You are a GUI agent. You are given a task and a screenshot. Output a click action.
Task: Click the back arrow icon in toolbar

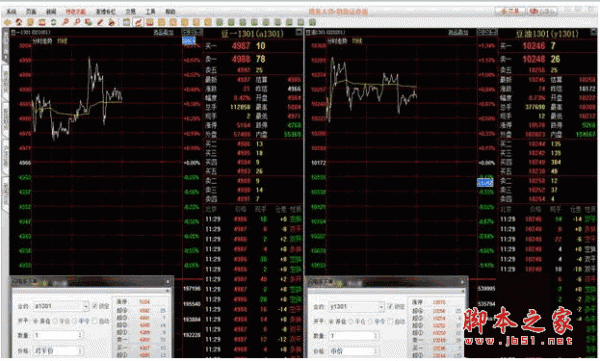click(7, 22)
